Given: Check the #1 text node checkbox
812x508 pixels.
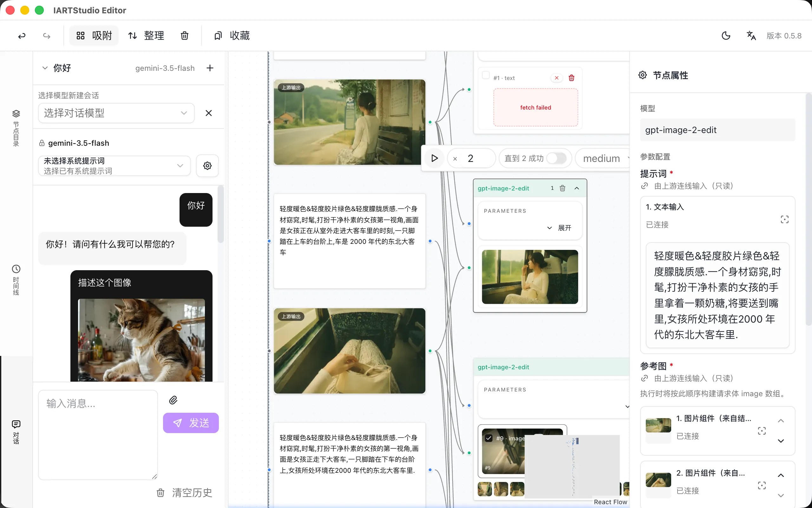Looking at the screenshot, I should (x=486, y=75).
